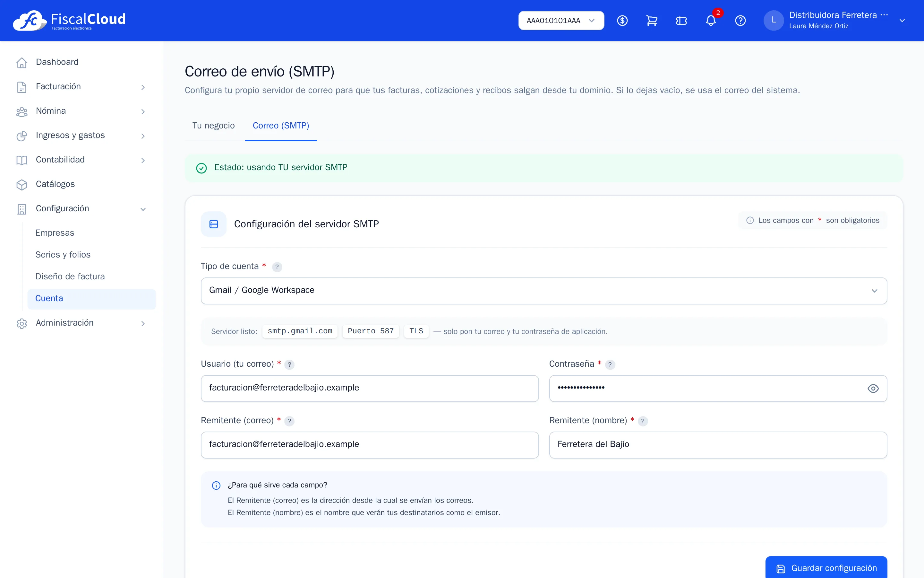This screenshot has width=924, height=578.
Task: Click info icon in obligatory fields note
Action: [750, 220]
